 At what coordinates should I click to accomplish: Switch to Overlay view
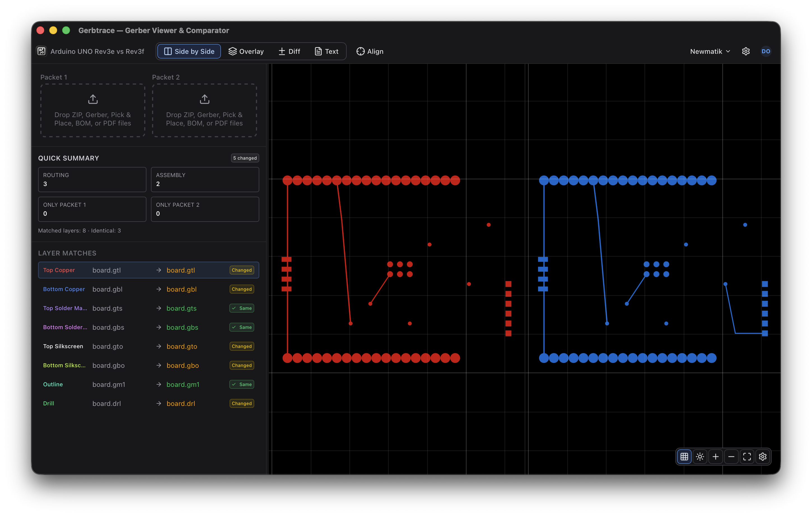246,51
